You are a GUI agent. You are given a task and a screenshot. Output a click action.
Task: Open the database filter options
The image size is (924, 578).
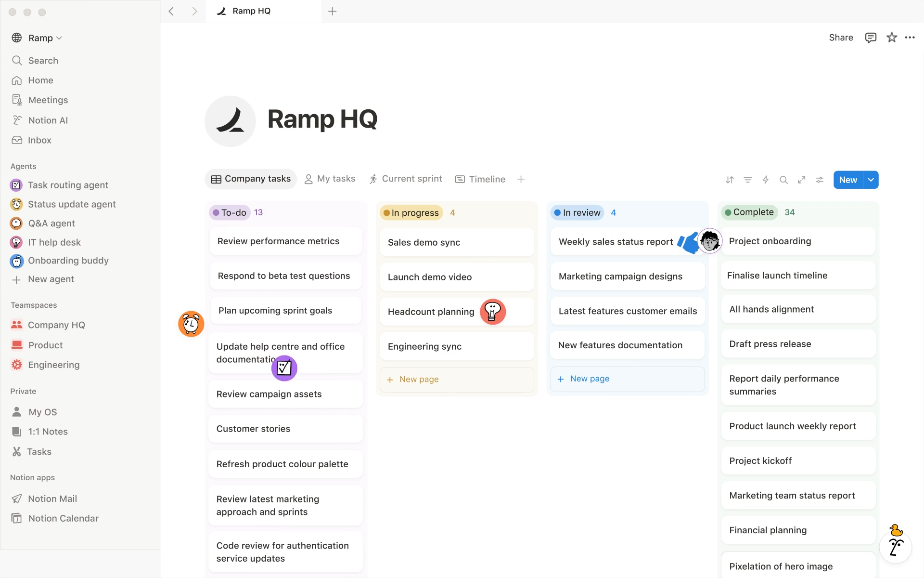tap(747, 180)
